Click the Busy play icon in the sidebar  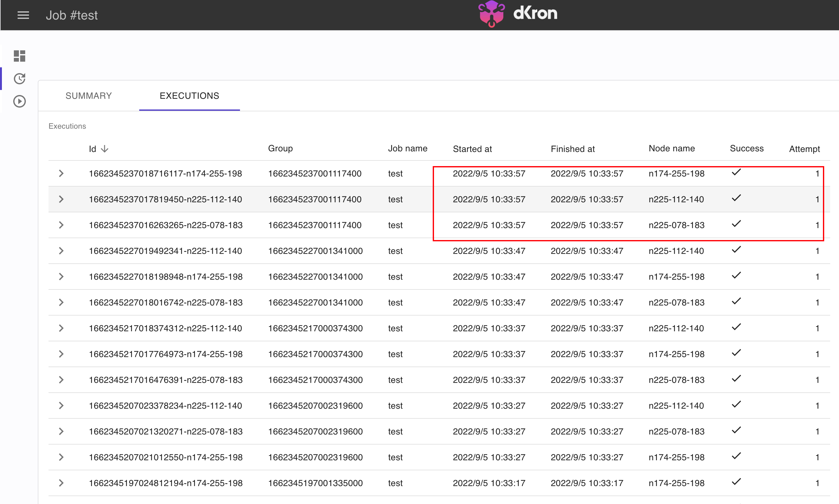20,101
